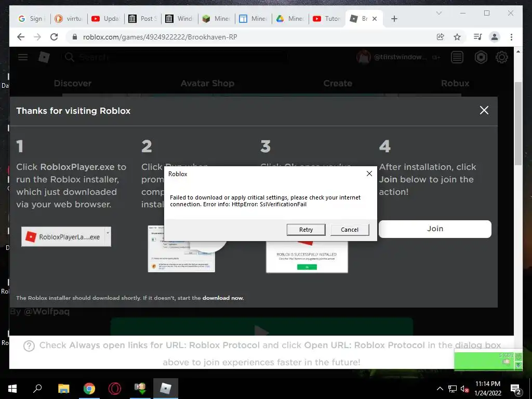Screen dimensions: 532x399
Task: Click the Roblox search field
Action: tap(175, 57)
